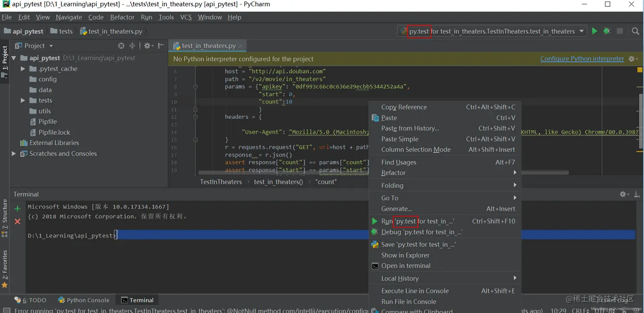Expand the .pytest_cache folder
Image resolution: width=644 pixels, height=313 pixels.
point(23,69)
